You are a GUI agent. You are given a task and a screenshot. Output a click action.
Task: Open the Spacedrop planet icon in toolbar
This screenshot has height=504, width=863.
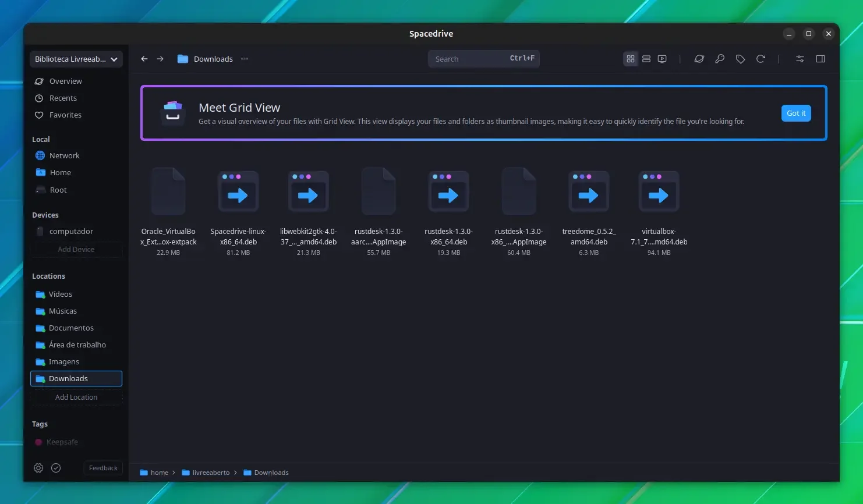tap(699, 59)
